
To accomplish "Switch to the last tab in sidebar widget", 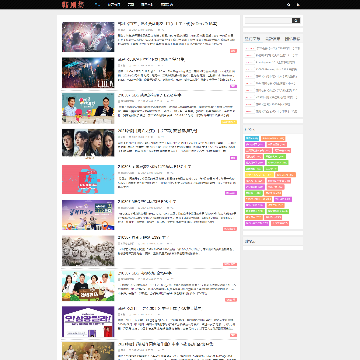I will click(x=292, y=39).
